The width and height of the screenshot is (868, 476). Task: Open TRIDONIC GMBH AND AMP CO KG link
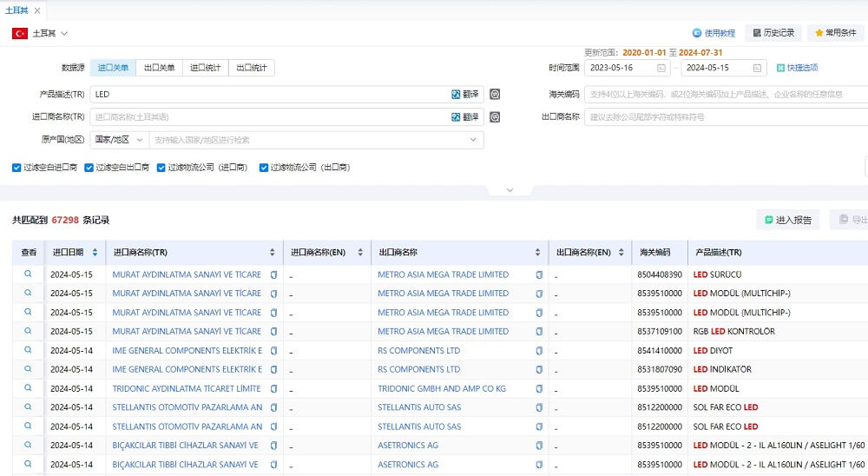point(442,388)
